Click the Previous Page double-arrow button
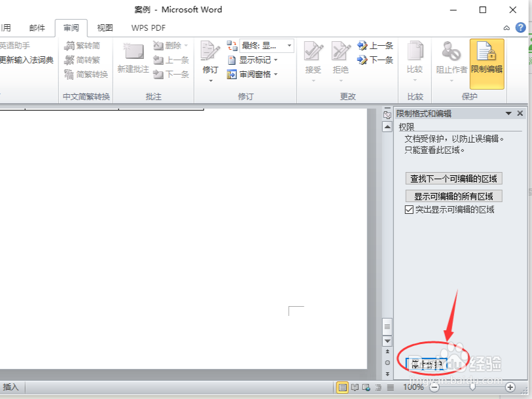Viewport: 532px width, 399px height. pos(387,351)
